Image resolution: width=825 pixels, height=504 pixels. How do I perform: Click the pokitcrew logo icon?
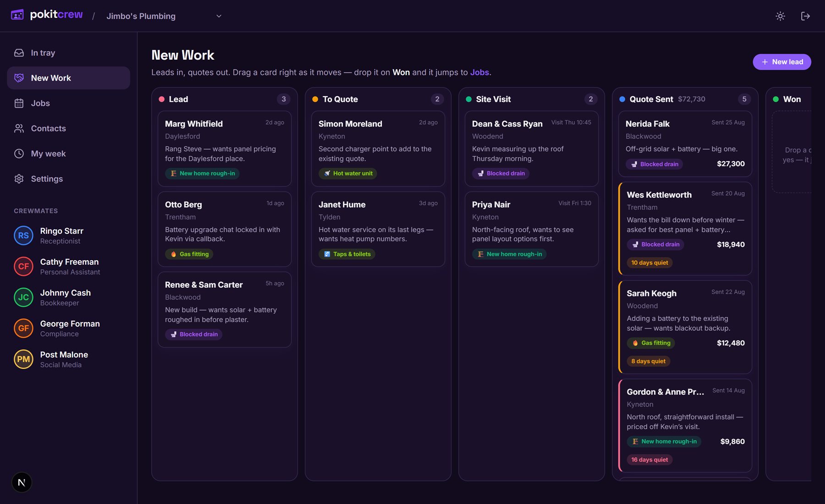tap(17, 15)
